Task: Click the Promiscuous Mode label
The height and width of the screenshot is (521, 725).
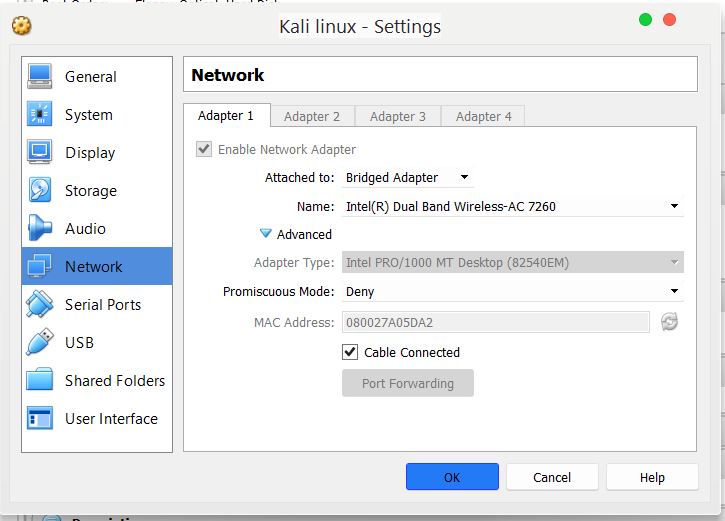Action: (278, 291)
